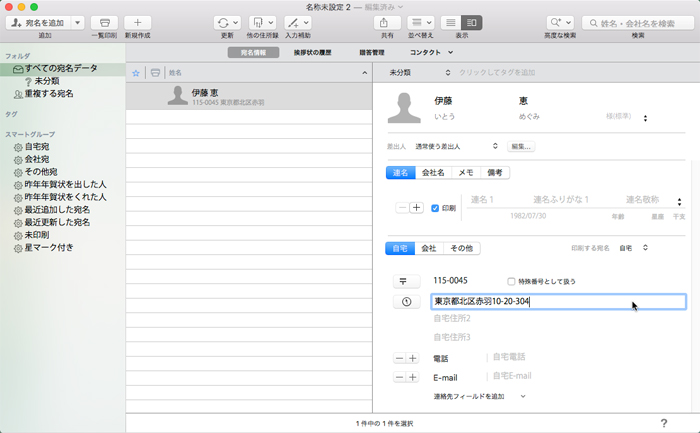Click the help question mark icon

663,424
